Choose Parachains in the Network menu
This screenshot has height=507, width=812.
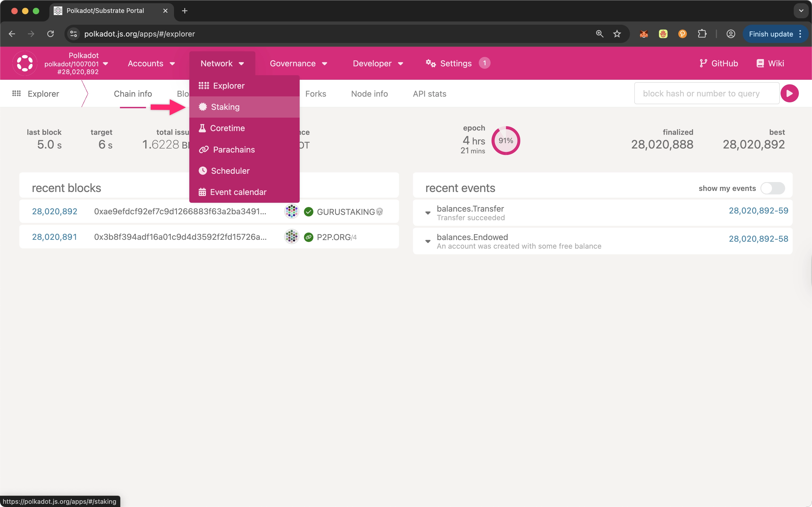coord(234,150)
